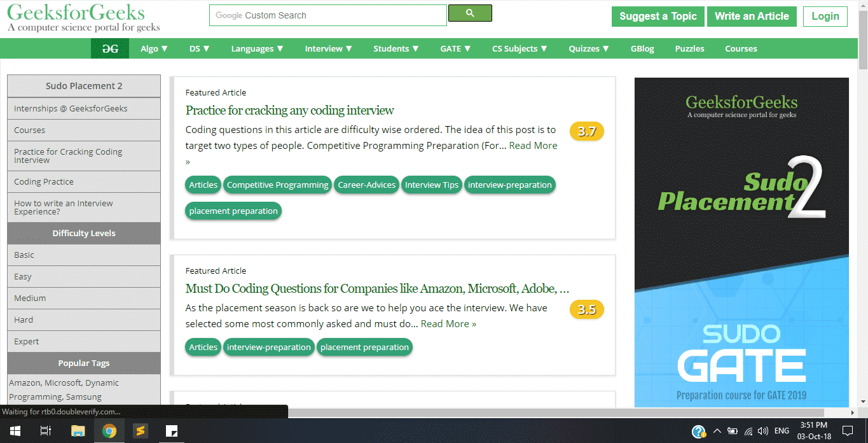Open the Wi-Fi network tray icon
868x443 pixels.
(x=748, y=431)
